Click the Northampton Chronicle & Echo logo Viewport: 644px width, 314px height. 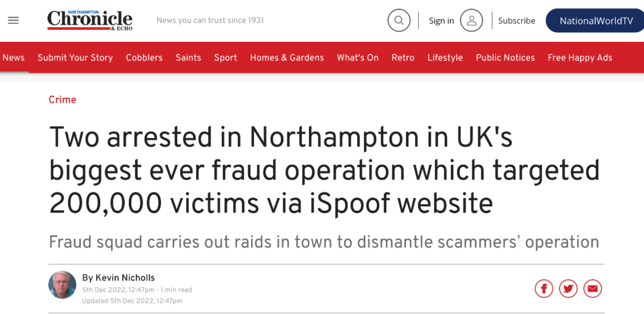(x=89, y=20)
